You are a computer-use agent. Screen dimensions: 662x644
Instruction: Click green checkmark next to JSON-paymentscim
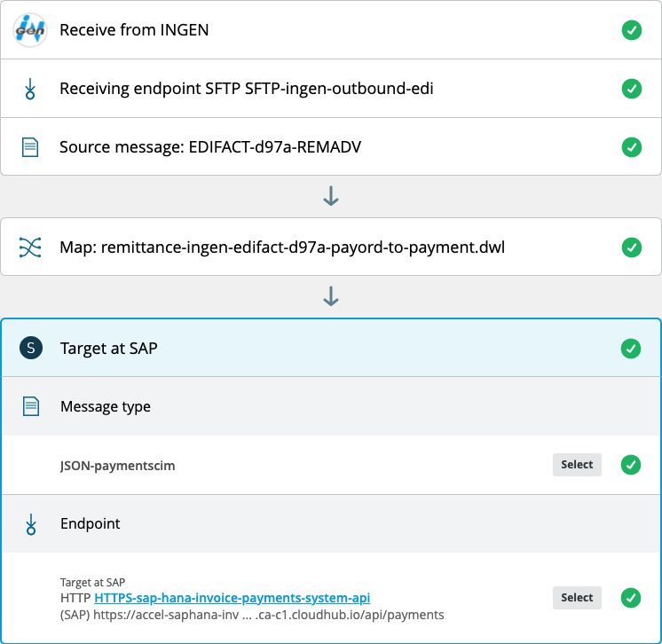631,465
